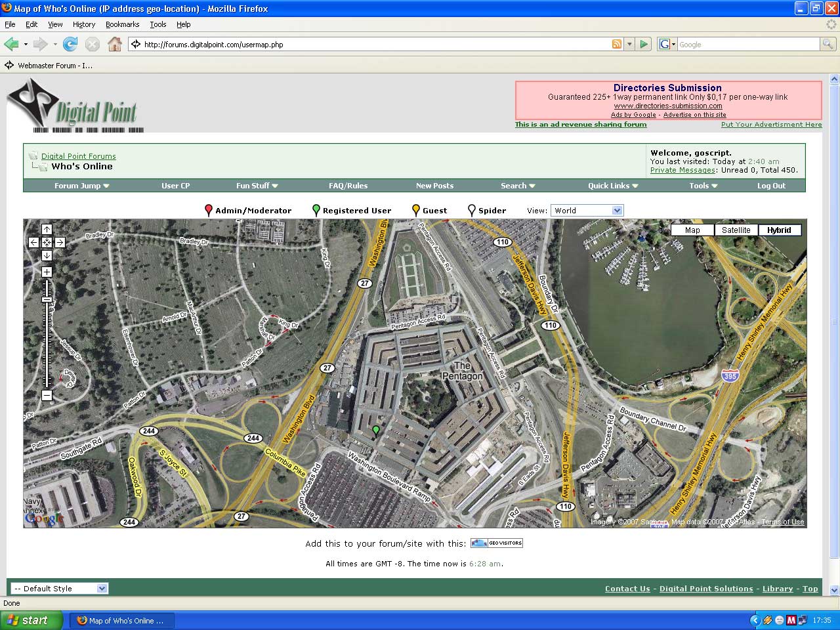Open the History menu
This screenshot has width=840, height=630.
point(84,24)
